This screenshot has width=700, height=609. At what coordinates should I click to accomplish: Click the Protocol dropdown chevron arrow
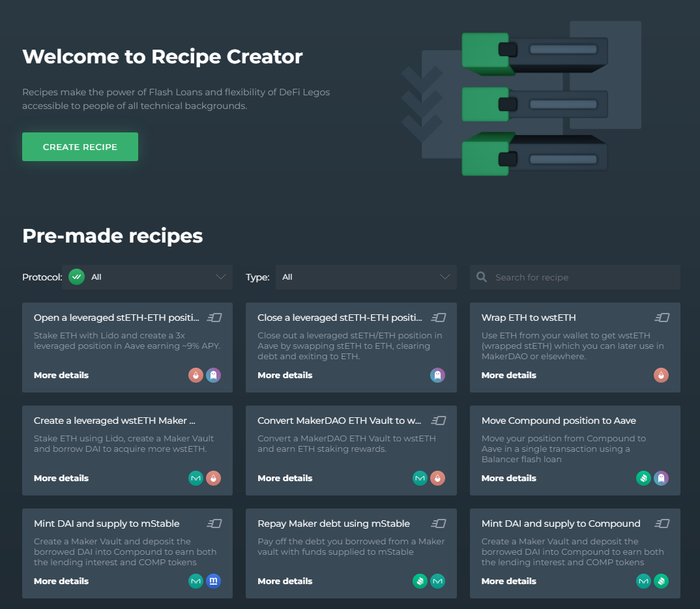[x=221, y=277]
